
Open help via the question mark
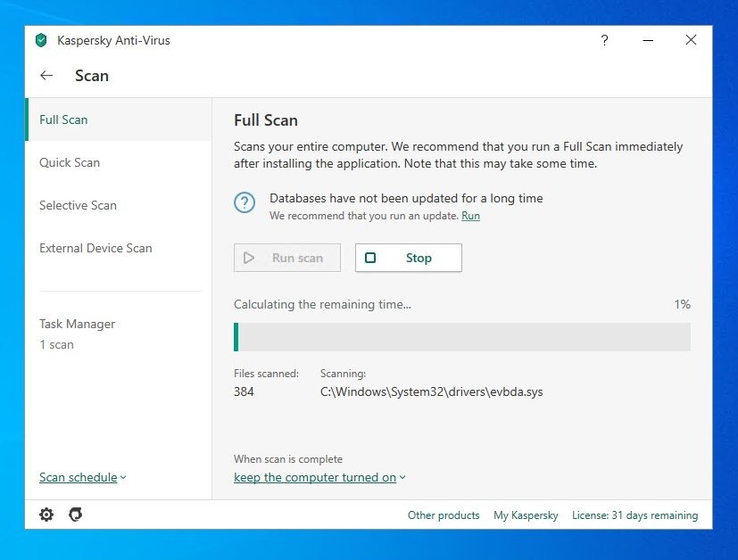(604, 40)
